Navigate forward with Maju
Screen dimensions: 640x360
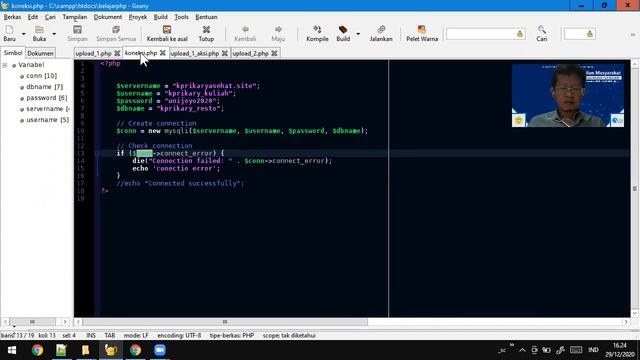pos(278,33)
